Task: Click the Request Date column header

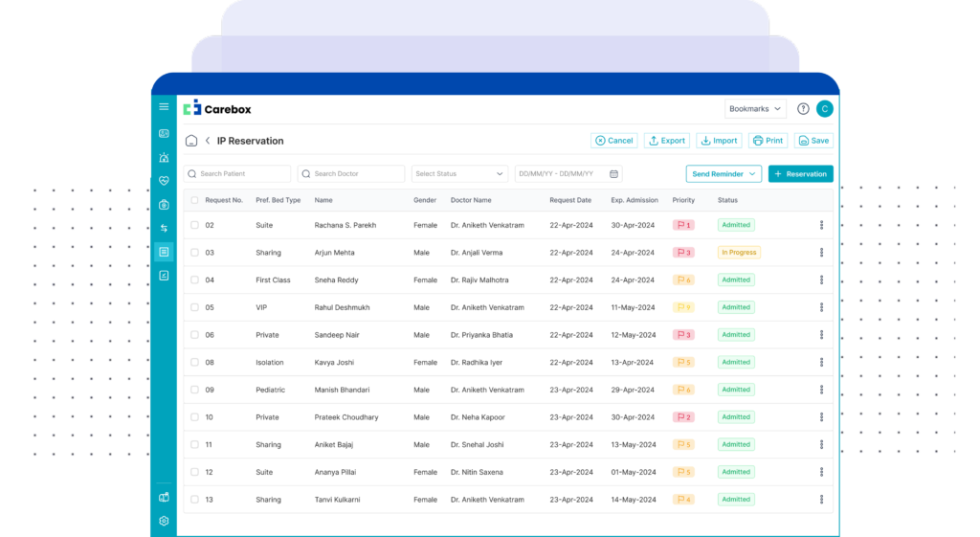Action: point(570,201)
